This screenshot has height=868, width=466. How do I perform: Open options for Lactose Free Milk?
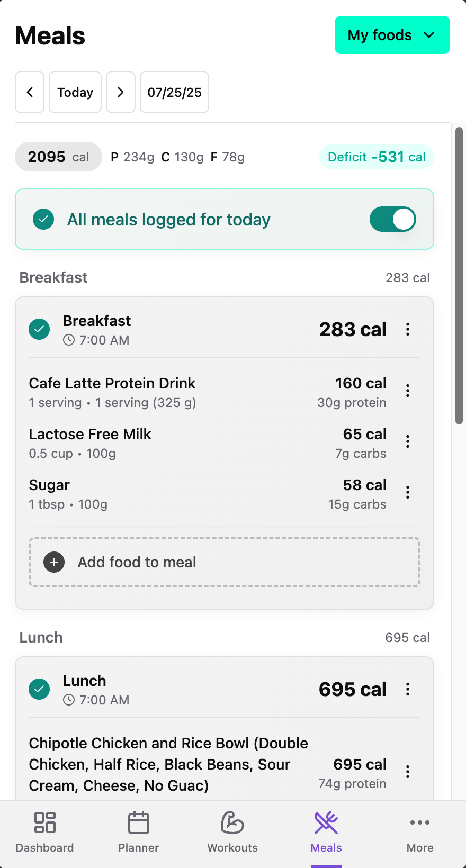(408, 441)
